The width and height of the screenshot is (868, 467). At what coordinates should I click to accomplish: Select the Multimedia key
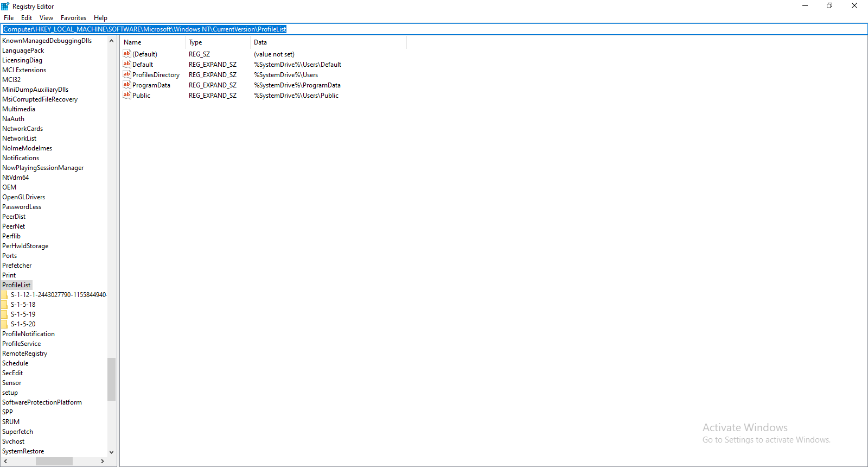[18, 109]
